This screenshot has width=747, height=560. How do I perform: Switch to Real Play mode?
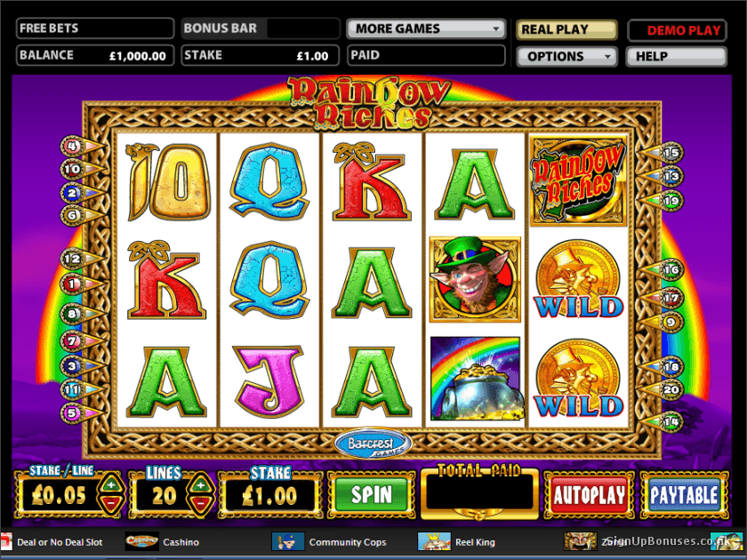(x=567, y=29)
